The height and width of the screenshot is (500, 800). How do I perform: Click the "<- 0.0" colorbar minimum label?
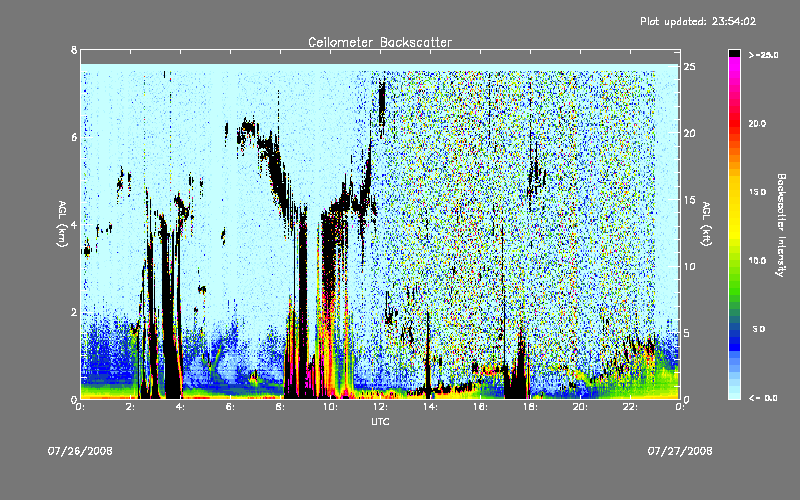(763, 398)
